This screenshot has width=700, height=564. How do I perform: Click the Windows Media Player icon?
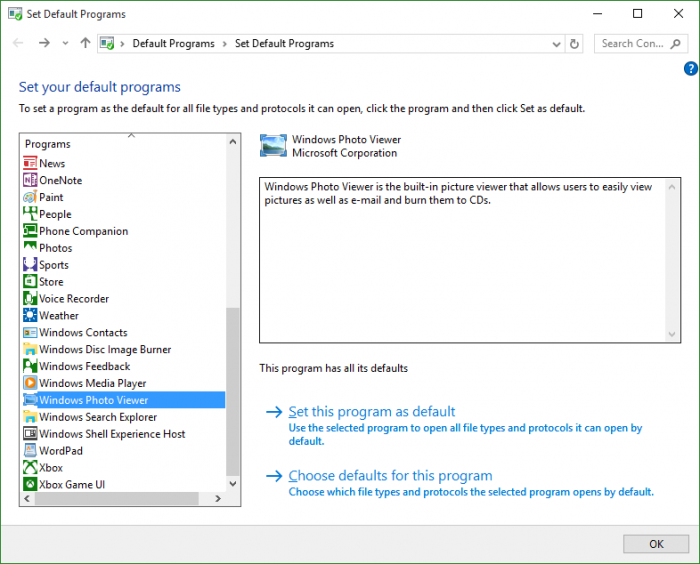point(30,383)
